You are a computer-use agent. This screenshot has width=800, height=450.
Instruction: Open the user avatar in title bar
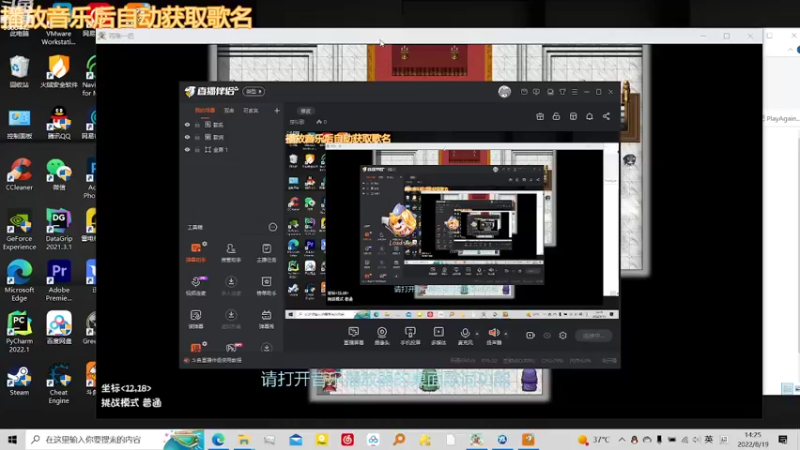[505, 92]
